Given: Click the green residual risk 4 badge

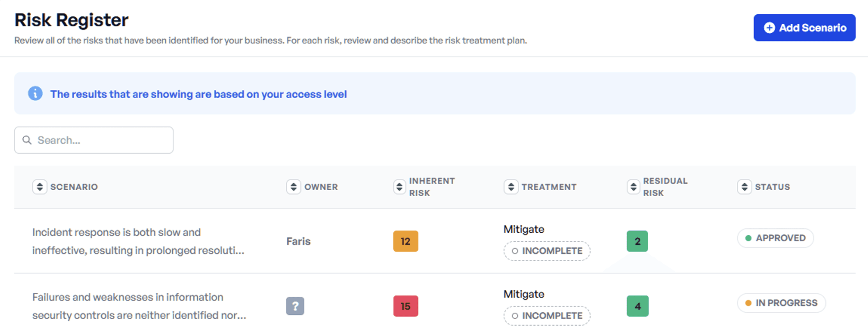Looking at the screenshot, I should coord(637,306).
